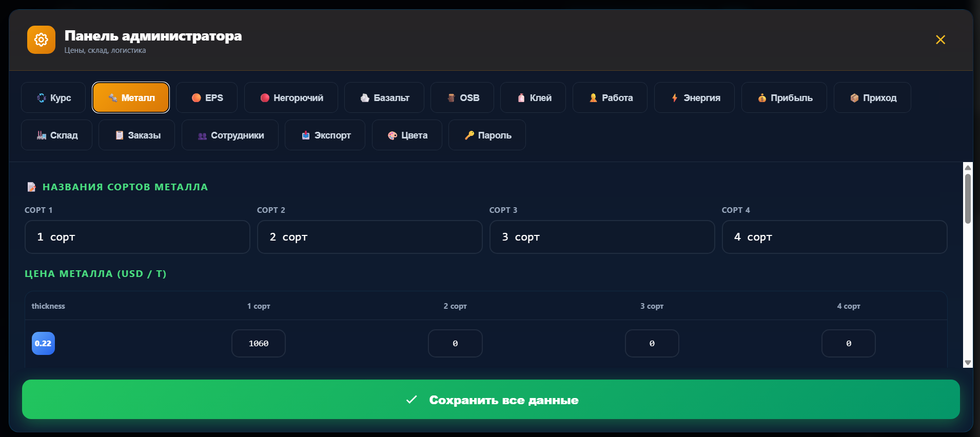Open the Прибыль tab

[x=784, y=97]
